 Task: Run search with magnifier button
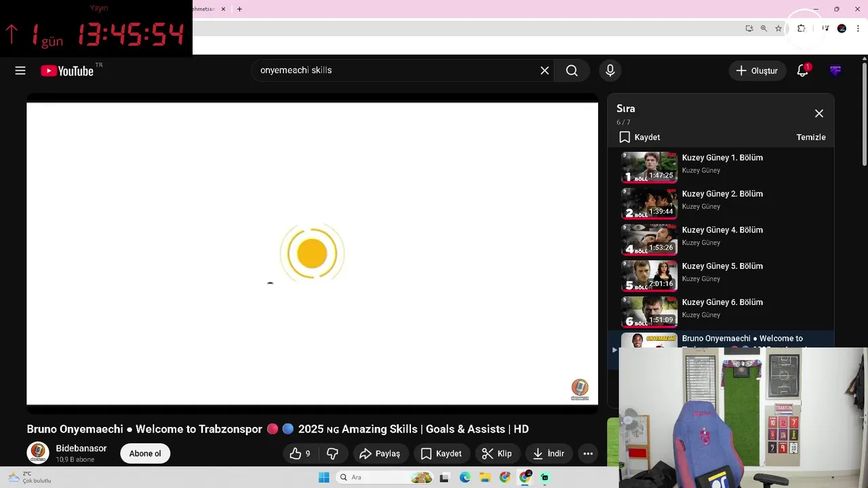point(572,70)
